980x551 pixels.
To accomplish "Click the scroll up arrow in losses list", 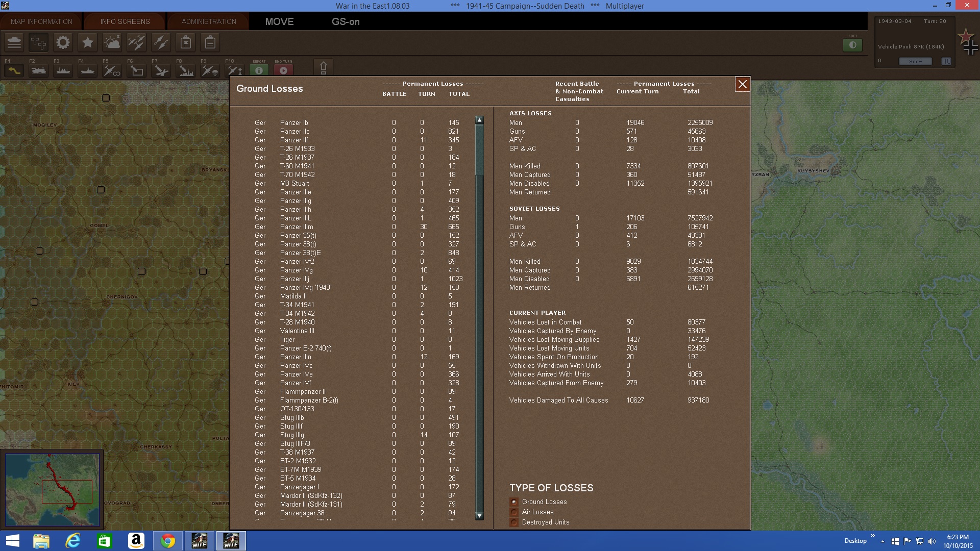I will [479, 120].
